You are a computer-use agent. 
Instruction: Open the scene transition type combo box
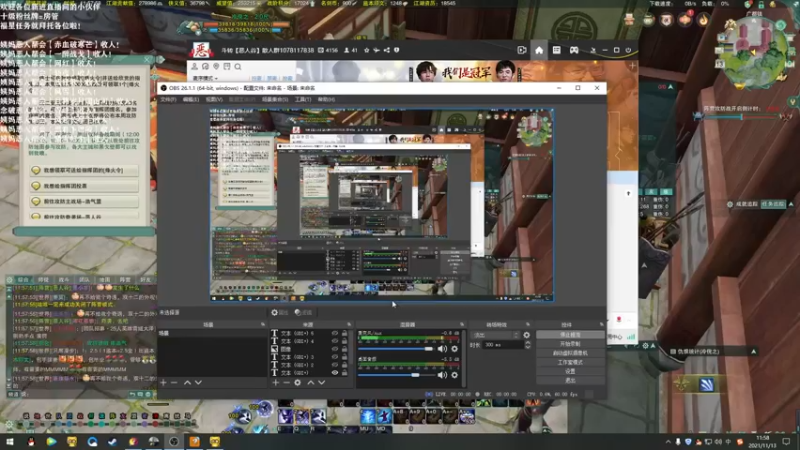(495, 335)
